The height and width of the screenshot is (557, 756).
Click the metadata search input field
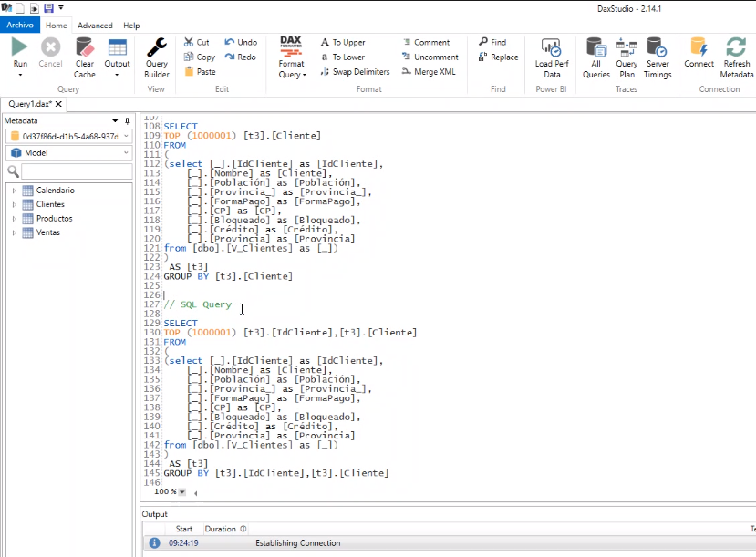pos(77,171)
